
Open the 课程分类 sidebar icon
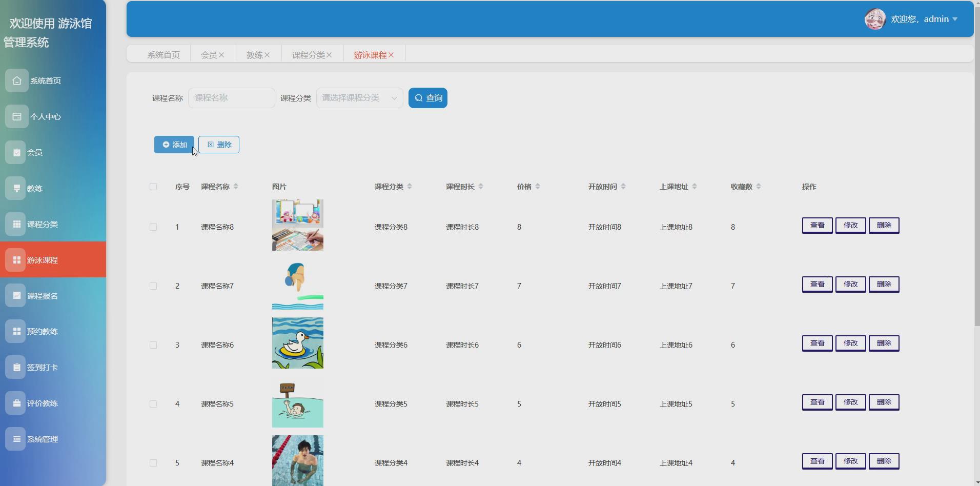(16, 224)
